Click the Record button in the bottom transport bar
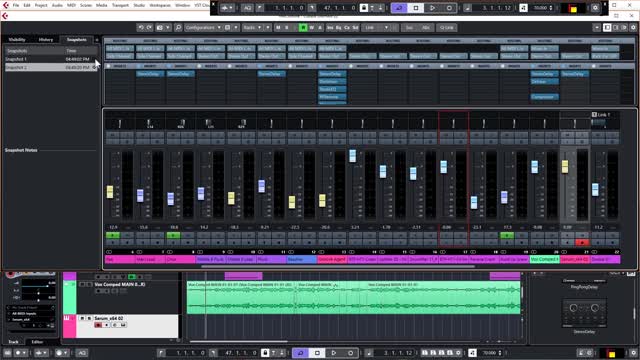 [x=350, y=353]
